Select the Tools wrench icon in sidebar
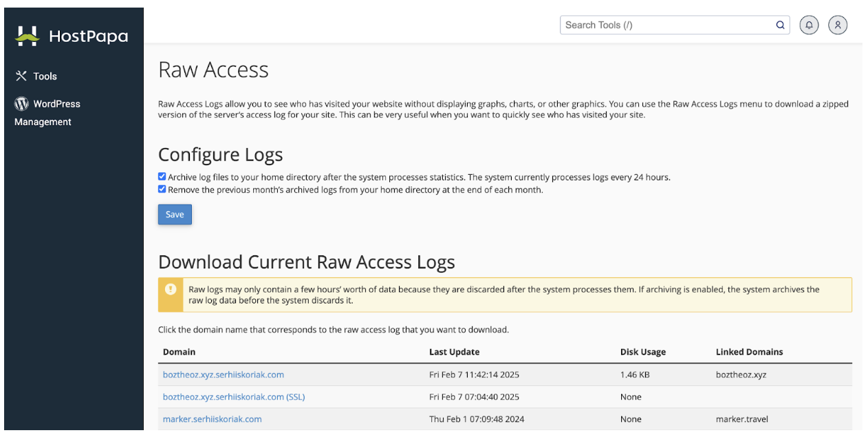The height and width of the screenshot is (435, 868). click(21, 76)
